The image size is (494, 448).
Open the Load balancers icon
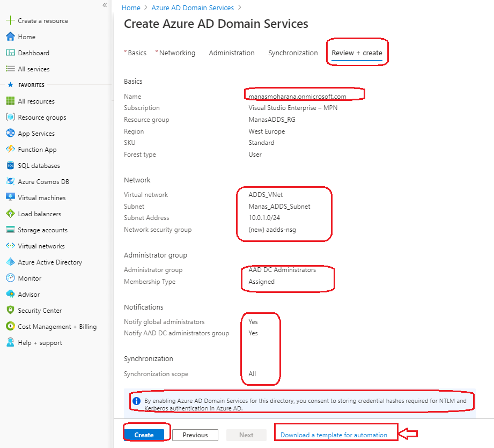pyautogui.click(x=10, y=214)
